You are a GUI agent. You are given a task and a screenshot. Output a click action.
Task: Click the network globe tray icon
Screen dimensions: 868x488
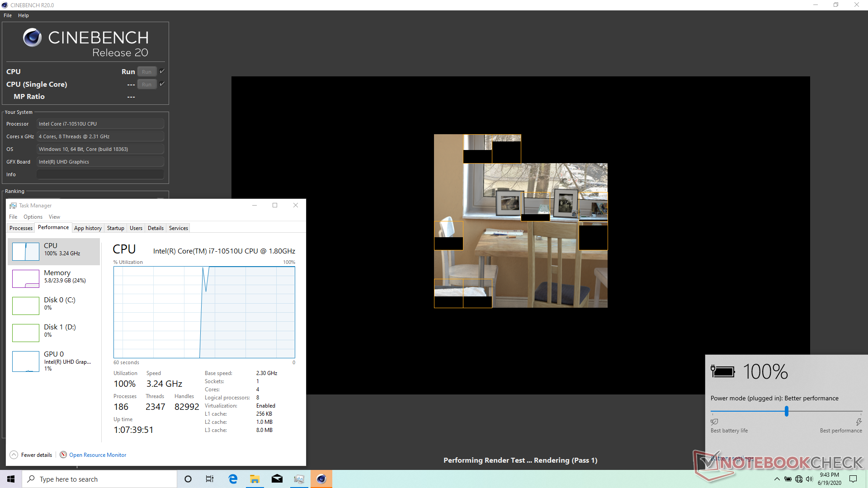(x=799, y=479)
